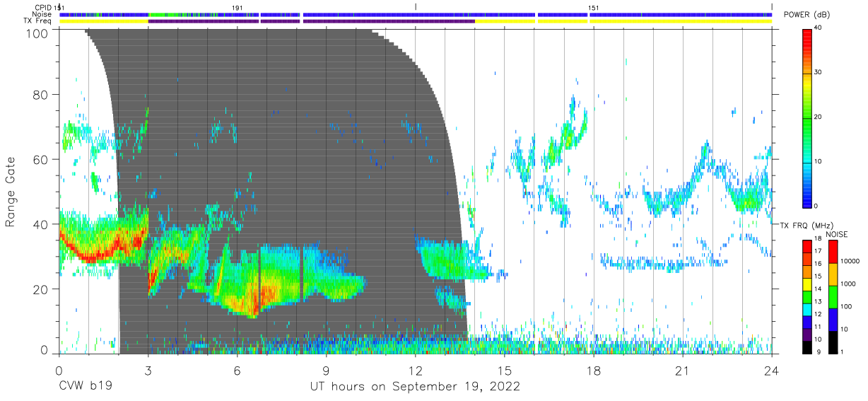This screenshot has height=401, width=868.
Task: Click the 0 tick on POWER colorbar
Action: pyautogui.click(x=816, y=206)
